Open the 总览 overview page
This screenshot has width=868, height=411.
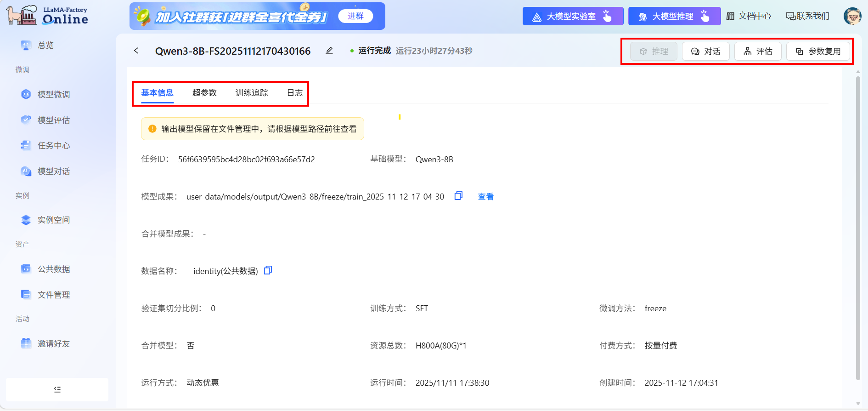click(45, 45)
